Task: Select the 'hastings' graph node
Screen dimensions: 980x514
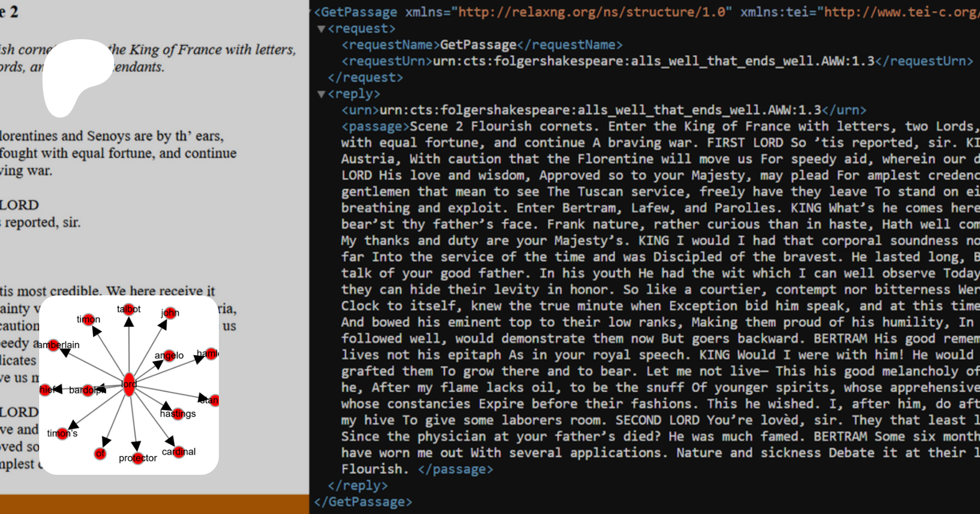Action: [x=178, y=413]
